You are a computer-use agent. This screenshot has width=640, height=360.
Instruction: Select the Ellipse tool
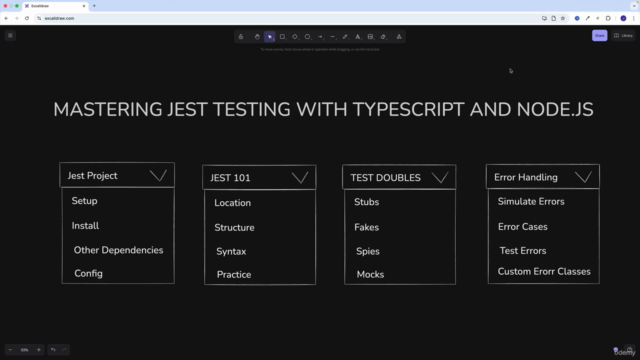307,37
